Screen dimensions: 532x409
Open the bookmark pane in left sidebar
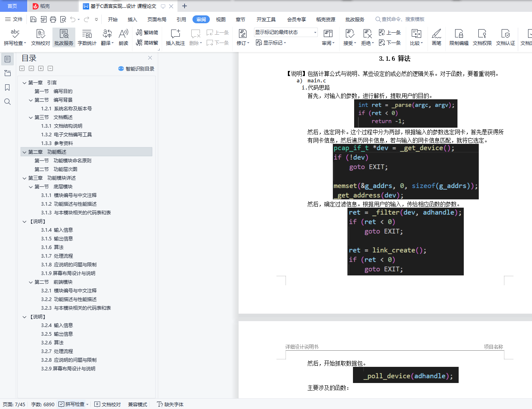pos(7,87)
